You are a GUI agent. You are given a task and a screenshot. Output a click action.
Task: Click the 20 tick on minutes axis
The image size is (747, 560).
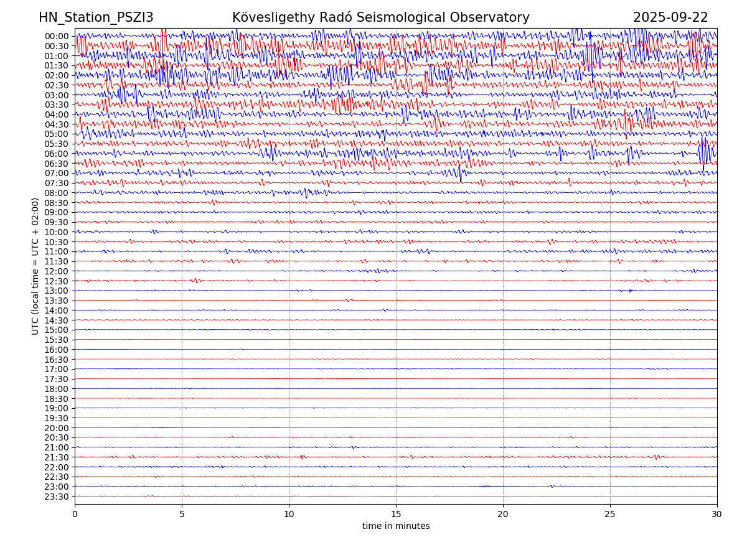click(x=503, y=515)
